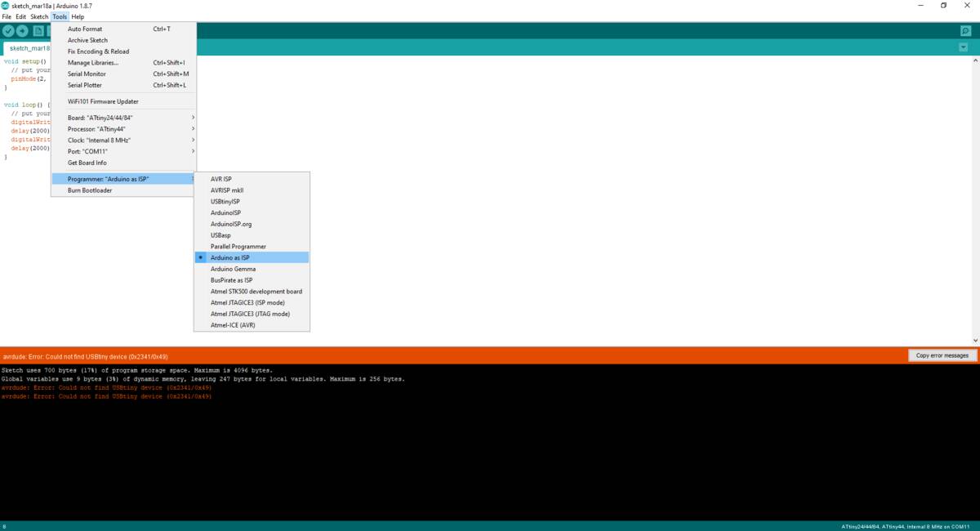Open the File menu
980x531 pixels.
(x=7, y=16)
